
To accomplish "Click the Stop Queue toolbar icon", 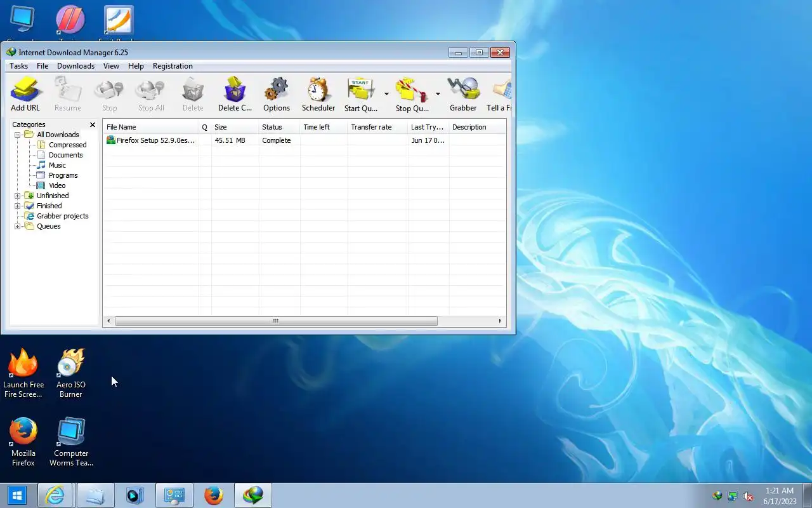I will click(412, 94).
